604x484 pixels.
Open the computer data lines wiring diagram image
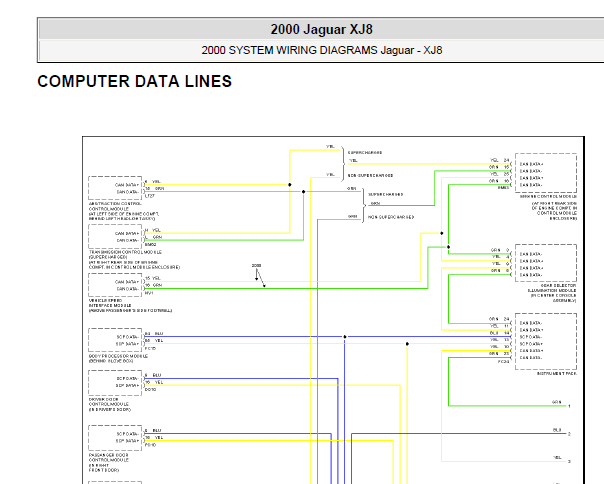[x=334, y=310]
